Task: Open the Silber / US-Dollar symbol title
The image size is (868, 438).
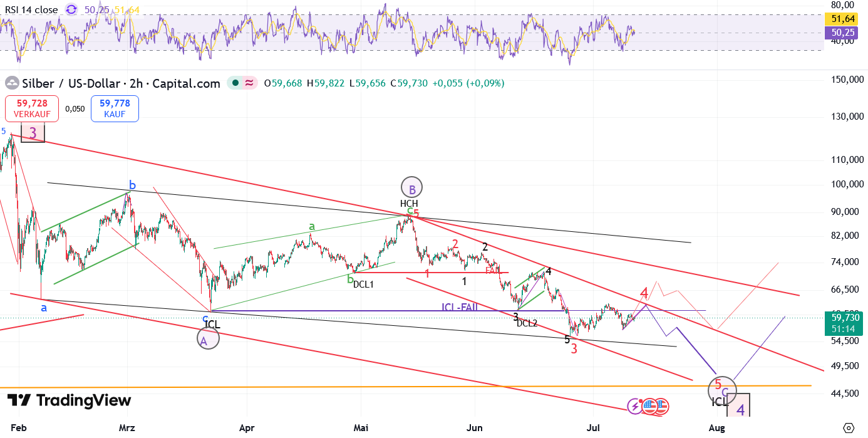Action: 121,83
